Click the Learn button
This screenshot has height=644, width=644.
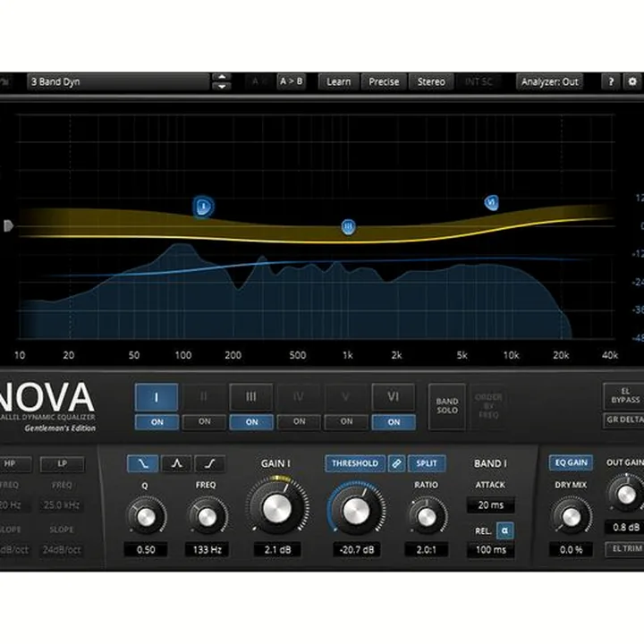click(339, 81)
